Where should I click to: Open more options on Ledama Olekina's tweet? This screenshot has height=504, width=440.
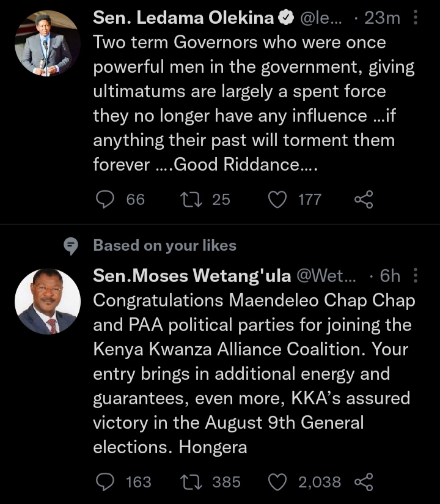416,19
